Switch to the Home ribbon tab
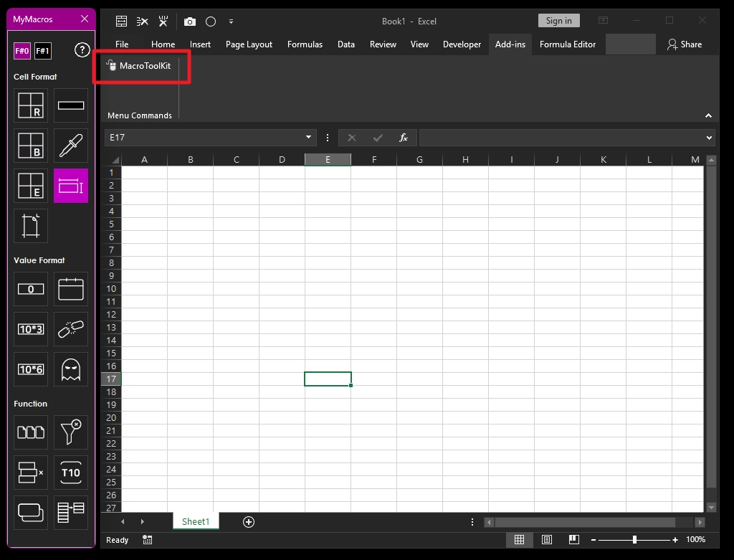Viewport: 734px width, 560px height. (163, 44)
